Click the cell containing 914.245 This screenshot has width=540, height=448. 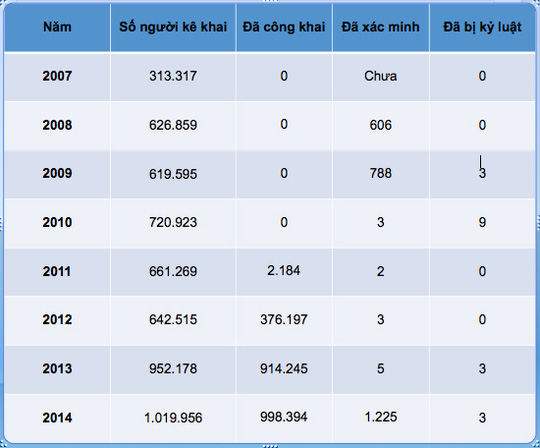tap(284, 369)
